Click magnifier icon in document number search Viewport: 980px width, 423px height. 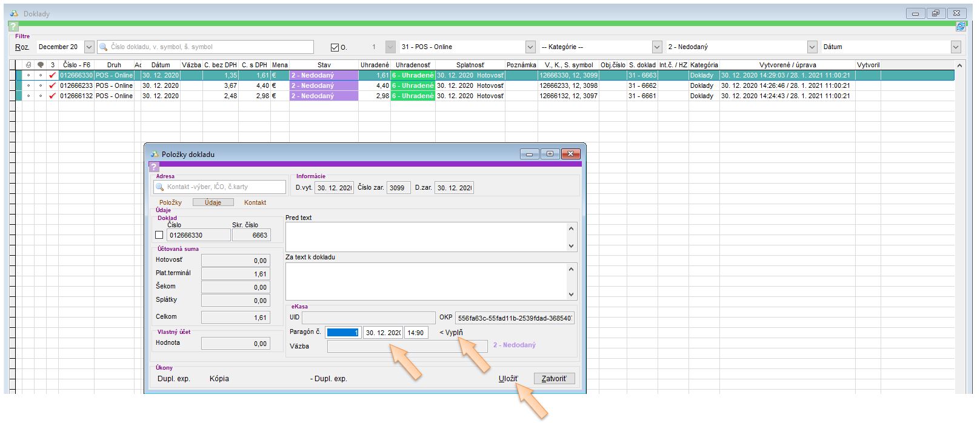pyautogui.click(x=104, y=47)
